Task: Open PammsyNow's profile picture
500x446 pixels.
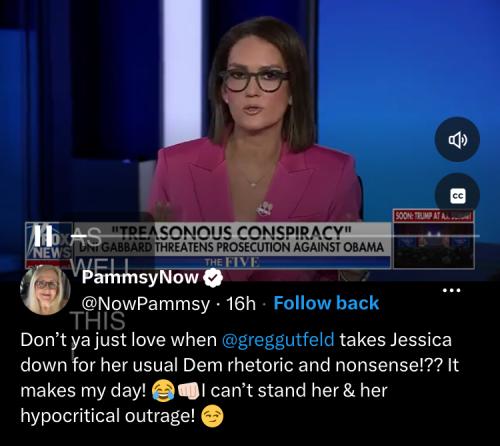Action: [x=45, y=290]
